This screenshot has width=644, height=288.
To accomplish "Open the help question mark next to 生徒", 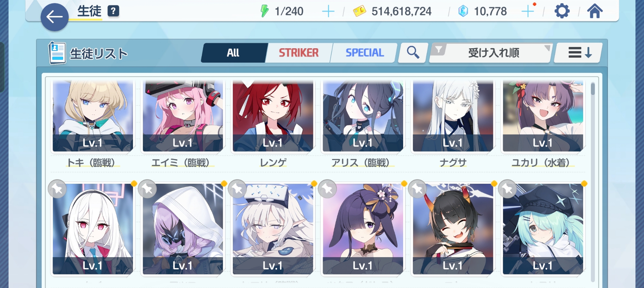I will 113,11.
